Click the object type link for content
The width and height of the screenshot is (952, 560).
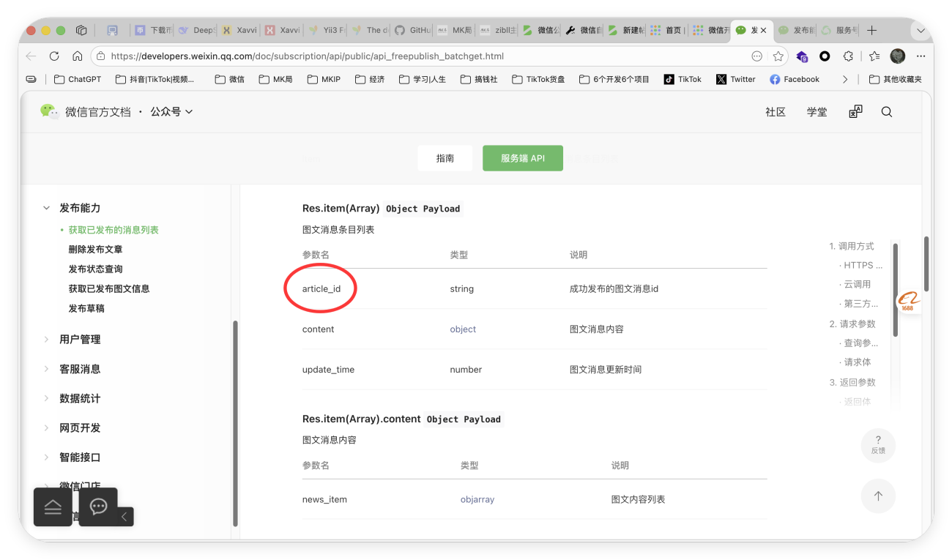(x=463, y=329)
